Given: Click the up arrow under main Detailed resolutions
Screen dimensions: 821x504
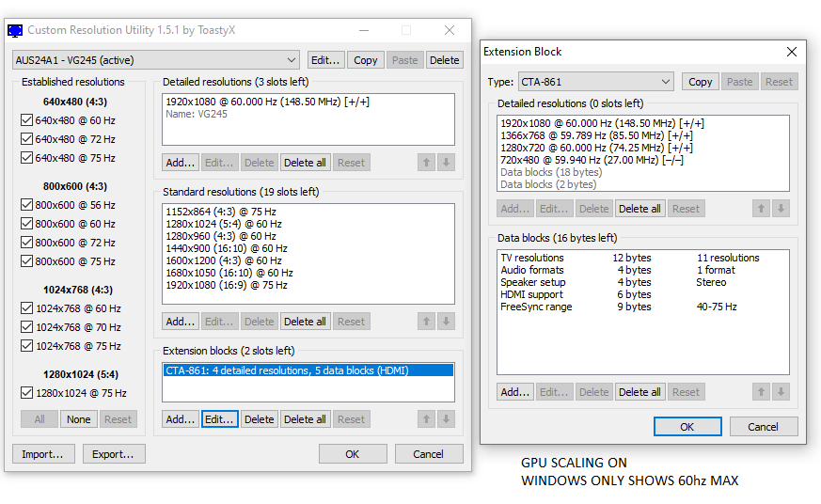Looking at the screenshot, I should (x=426, y=163).
